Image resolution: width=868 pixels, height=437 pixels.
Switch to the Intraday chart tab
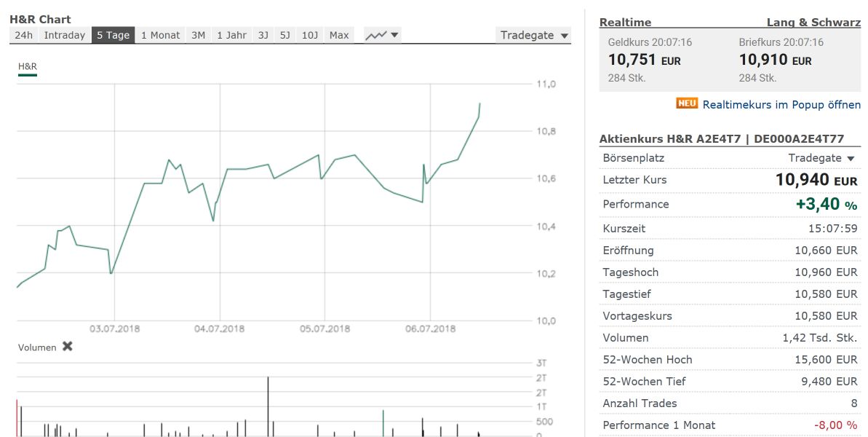(65, 35)
